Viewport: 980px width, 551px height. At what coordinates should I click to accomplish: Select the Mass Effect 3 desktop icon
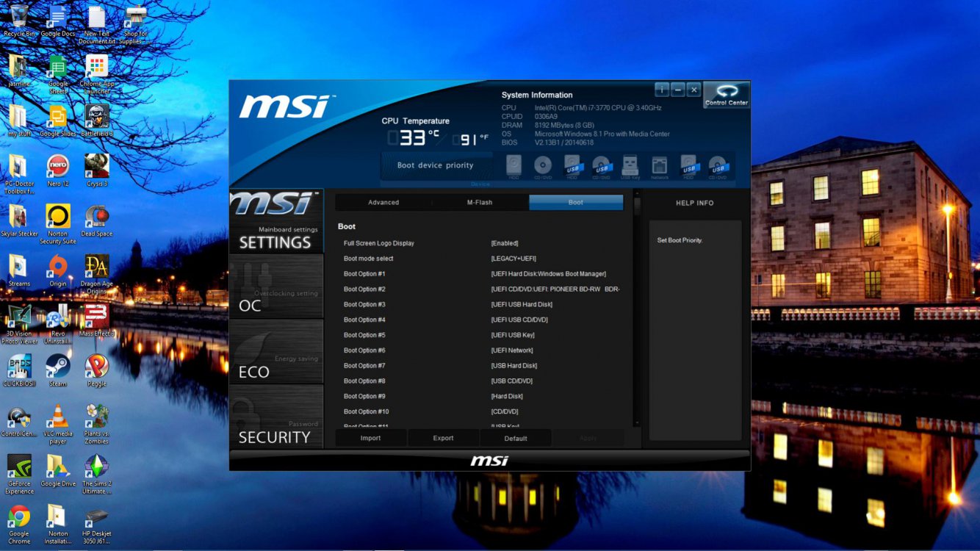(96, 321)
